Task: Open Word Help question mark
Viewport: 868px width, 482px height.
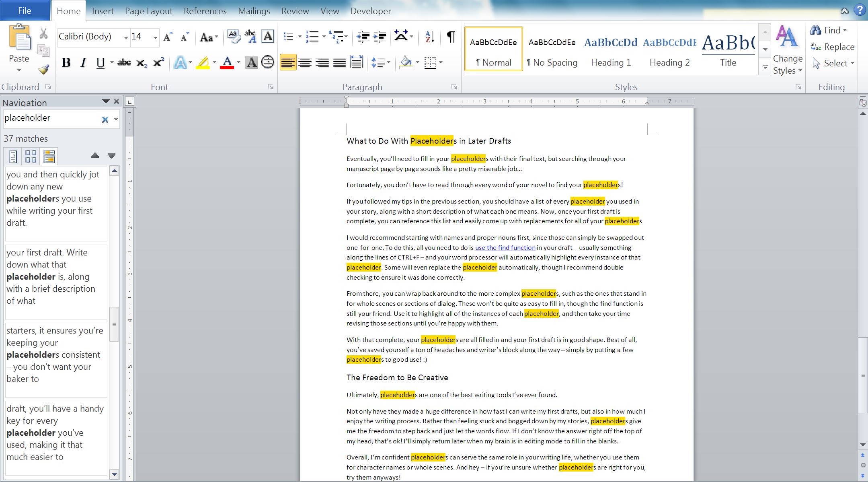Action: click(x=860, y=10)
